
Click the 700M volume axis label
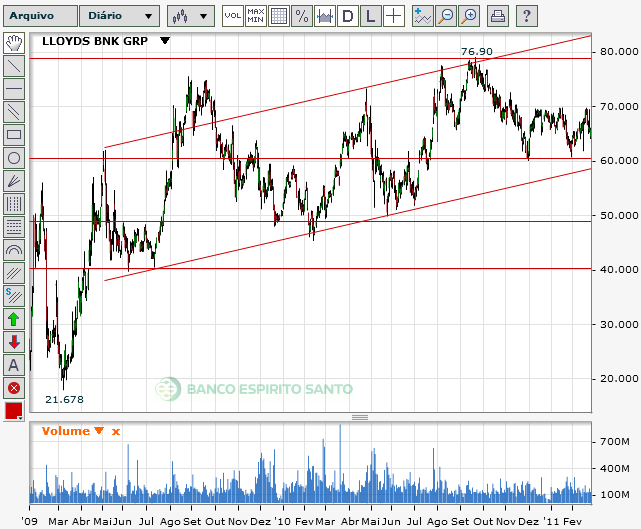point(615,442)
